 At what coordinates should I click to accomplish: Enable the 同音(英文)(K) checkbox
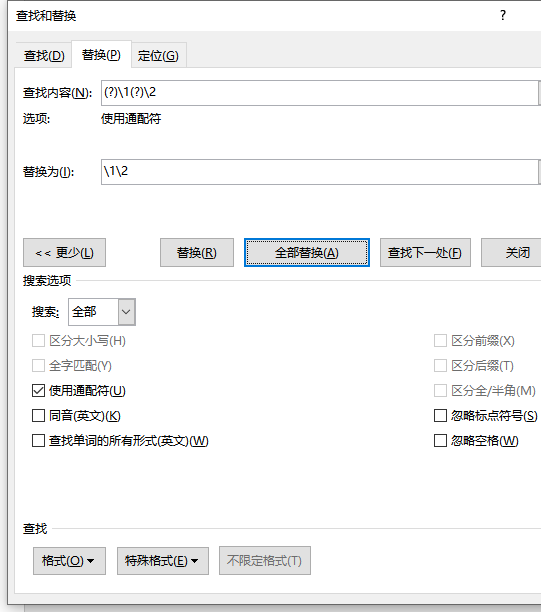pyautogui.click(x=38, y=416)
